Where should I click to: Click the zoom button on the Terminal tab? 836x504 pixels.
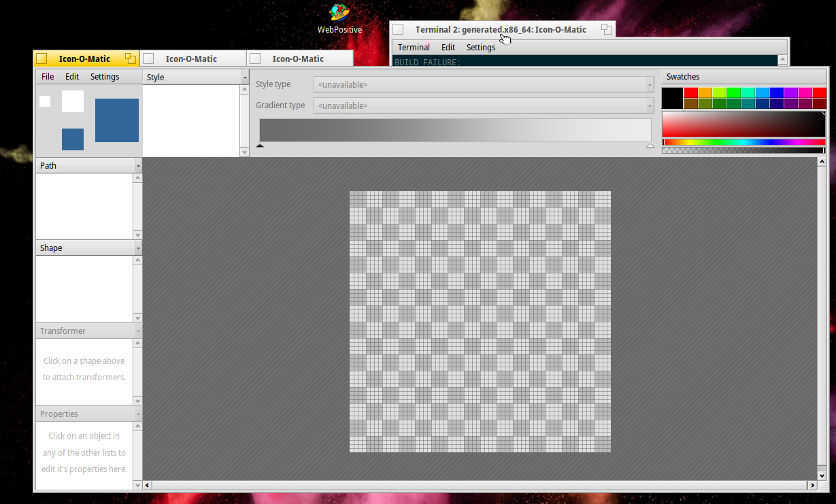[607, 29]
